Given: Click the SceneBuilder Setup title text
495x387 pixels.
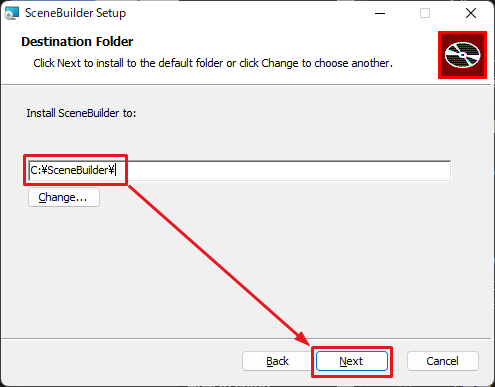Looking at the screenshot, I should (75, 13).
